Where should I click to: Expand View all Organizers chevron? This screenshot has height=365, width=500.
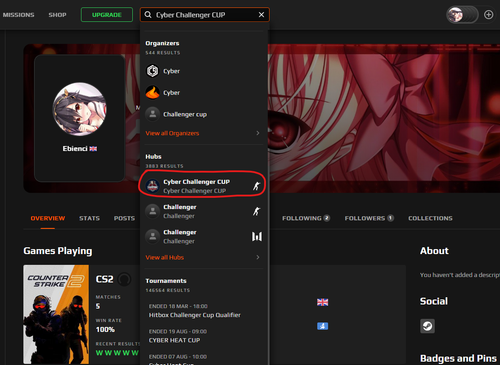click(258, 133)
